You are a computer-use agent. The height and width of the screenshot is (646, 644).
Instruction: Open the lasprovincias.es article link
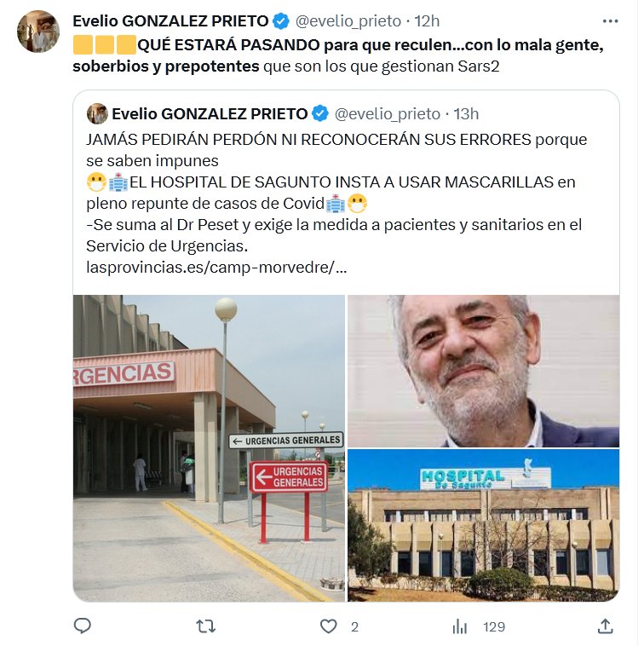point(216,268)
